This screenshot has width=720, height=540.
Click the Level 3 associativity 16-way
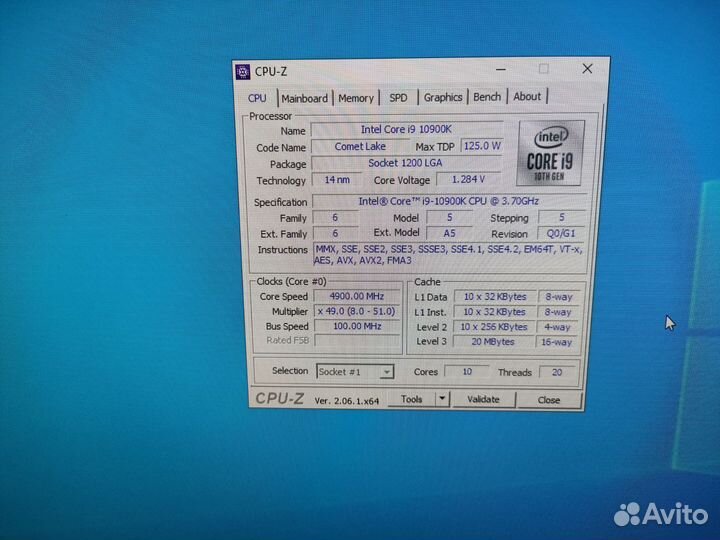click(557, 342)
